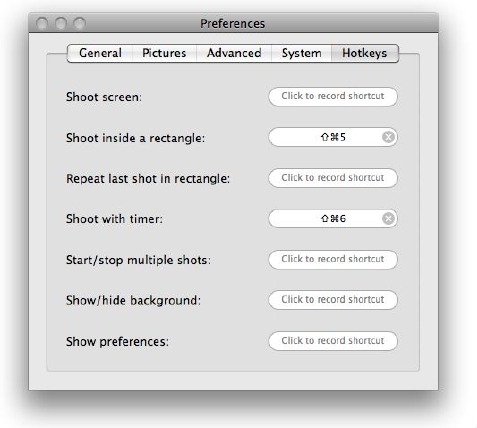The width and height of the screenshot is (477, 428).
Task: Close the Preferences window
Action: (x=42, y=23)
